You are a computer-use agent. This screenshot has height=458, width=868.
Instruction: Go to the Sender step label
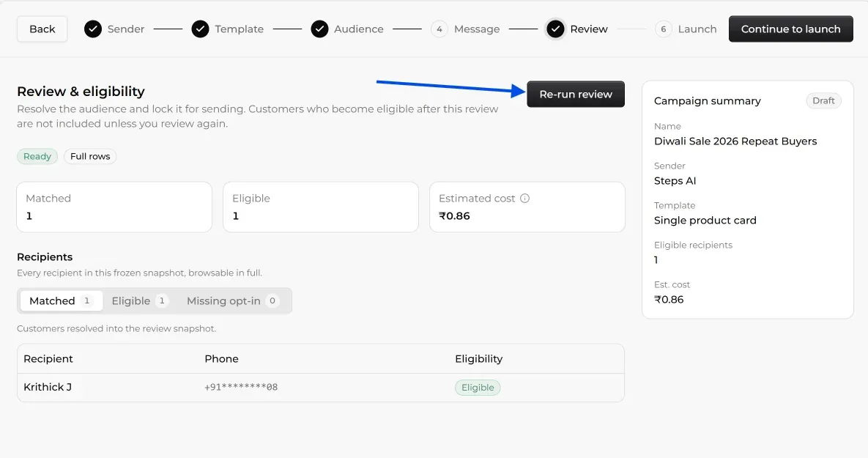(x=126, y=29)
